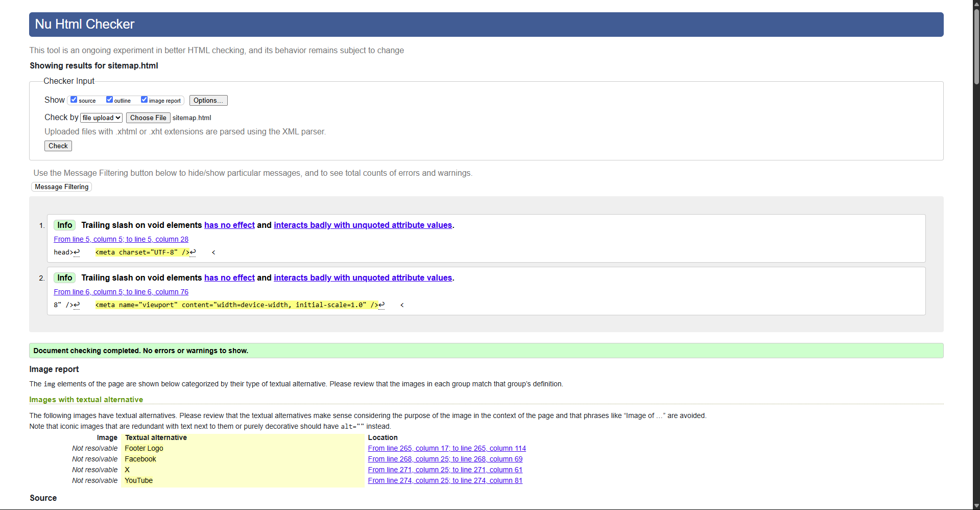Open X image location line 271 link
Screen dimensions: 980x510
[x=445, y=470]
